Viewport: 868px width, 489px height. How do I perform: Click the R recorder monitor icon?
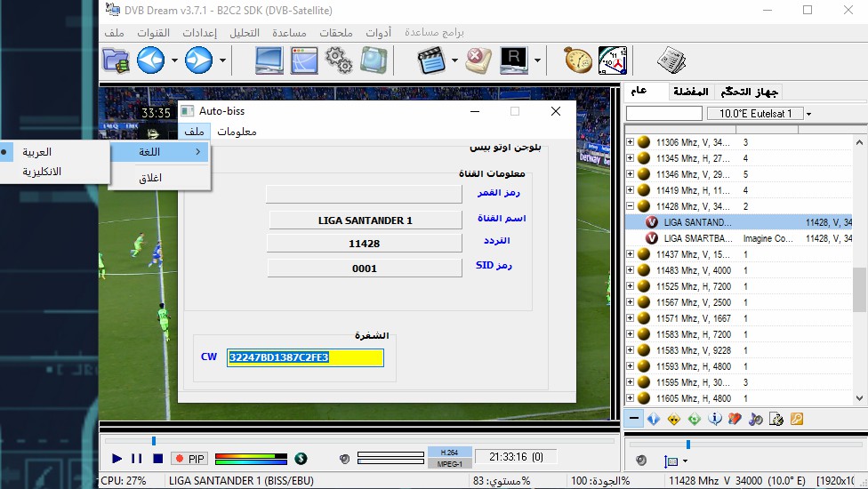tap(514, 60)
